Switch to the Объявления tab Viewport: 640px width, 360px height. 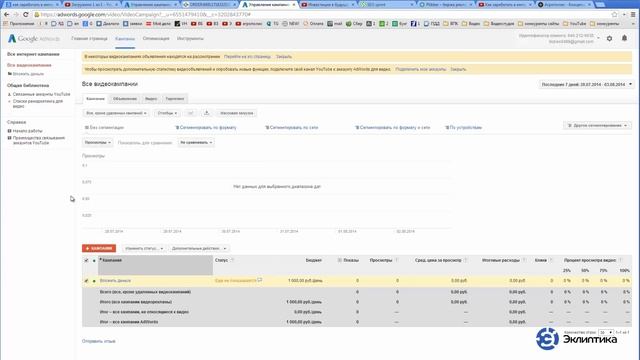(125, 99)
